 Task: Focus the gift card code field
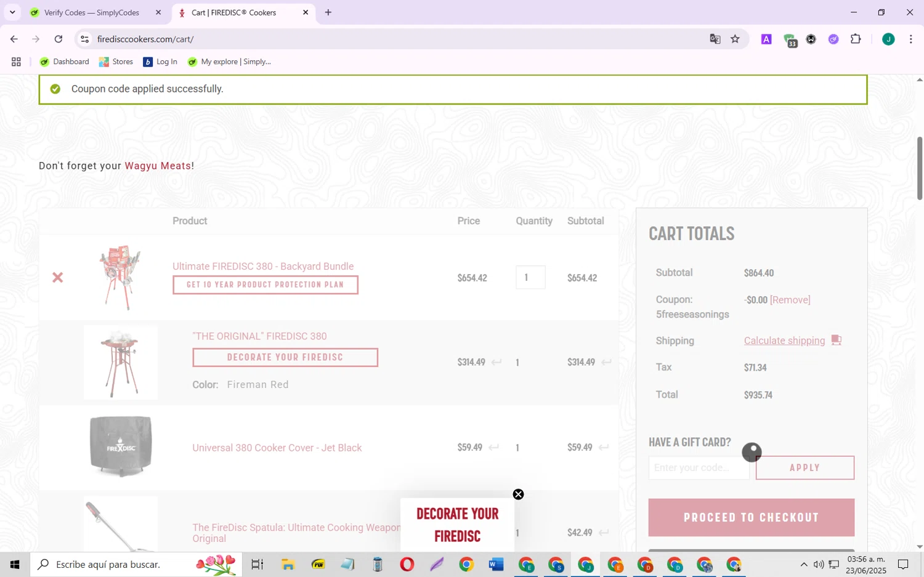click(699, 467)
